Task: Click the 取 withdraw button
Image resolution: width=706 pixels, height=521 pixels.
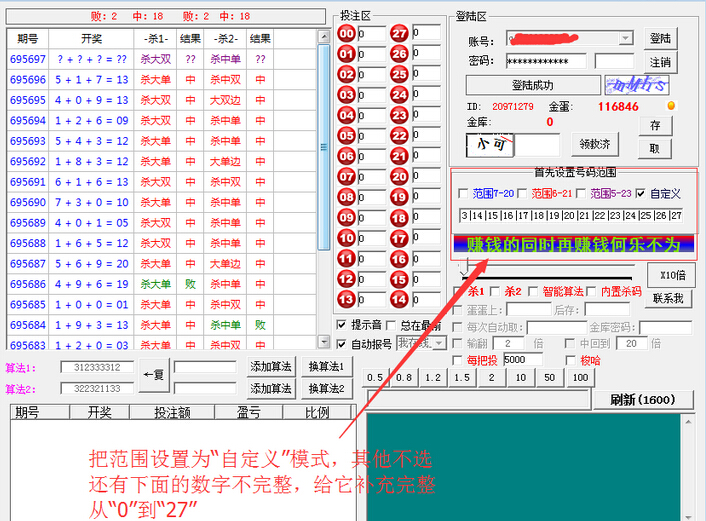Action: click(x=655, y=149)
